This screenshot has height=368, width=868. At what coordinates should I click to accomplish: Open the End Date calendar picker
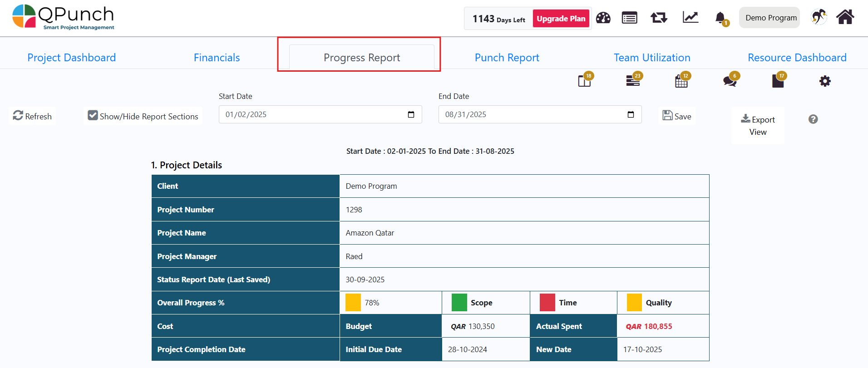[x=631, y=114]
